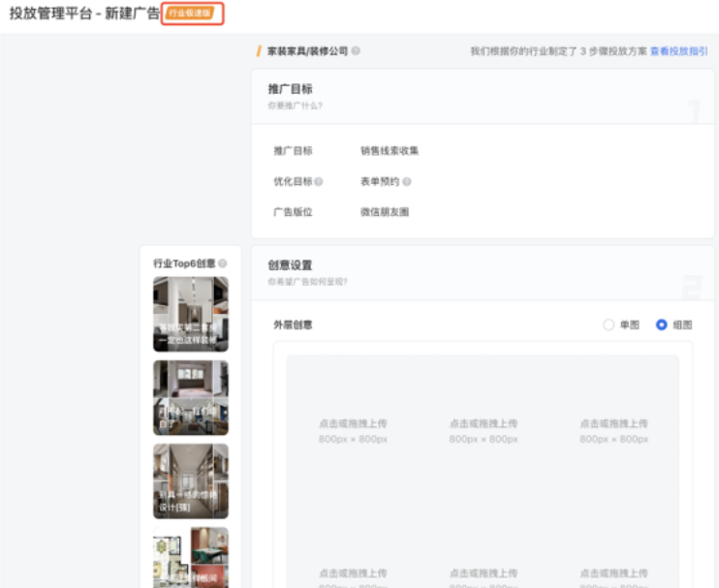Click the 推广目标 section heading
The image size is (719, 588).
pos(290,89)
